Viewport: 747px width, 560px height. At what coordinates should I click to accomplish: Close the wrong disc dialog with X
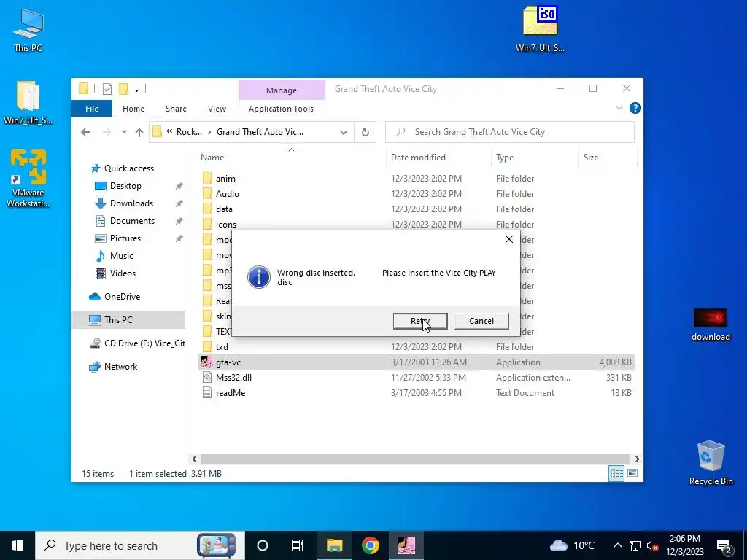(x=508, y=239)
